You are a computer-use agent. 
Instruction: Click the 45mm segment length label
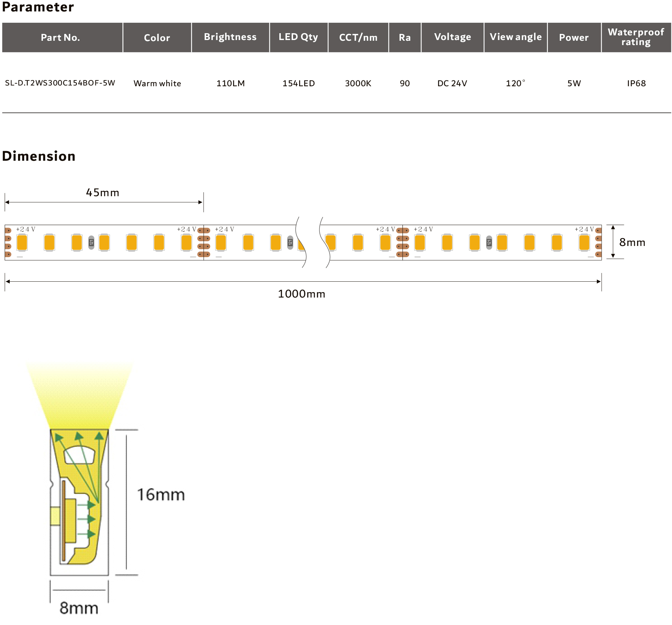pyautogui.click(x=102, y=193)
